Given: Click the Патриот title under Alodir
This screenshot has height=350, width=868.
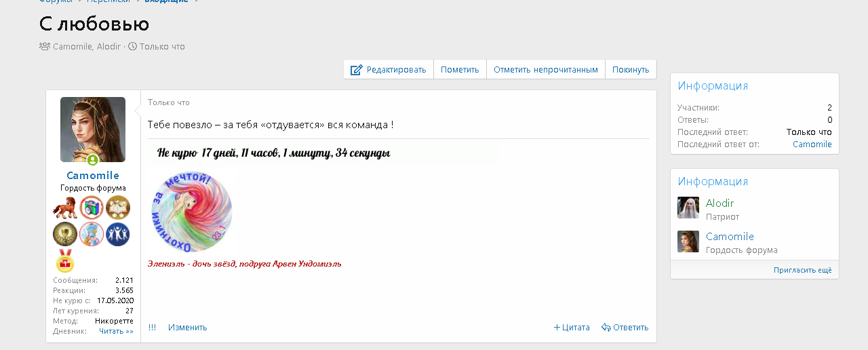Looking at the screenshot, I should point(722,217).
